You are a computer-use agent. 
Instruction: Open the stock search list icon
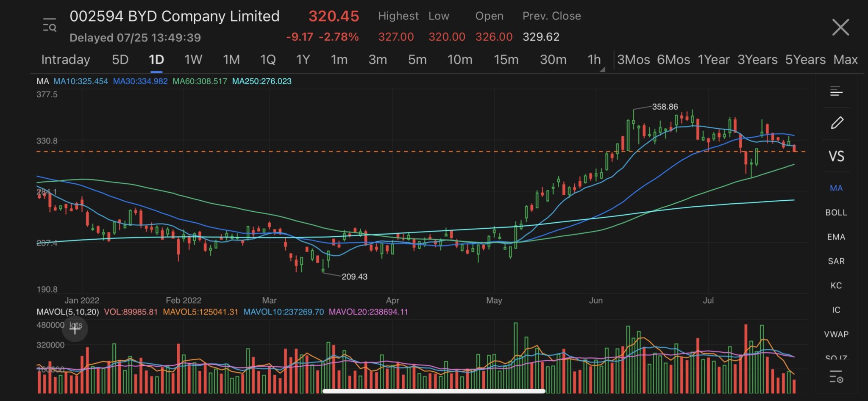point(50,25)
